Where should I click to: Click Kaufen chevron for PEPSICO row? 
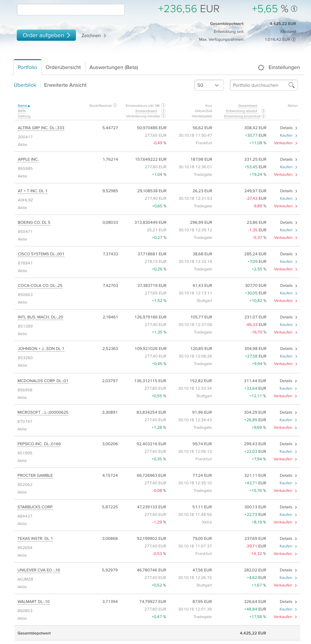(296, 452)
